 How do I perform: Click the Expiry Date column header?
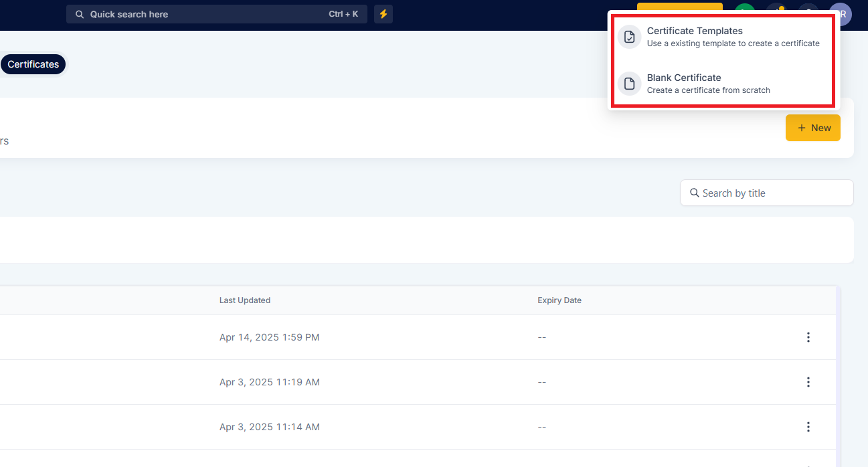559,300
